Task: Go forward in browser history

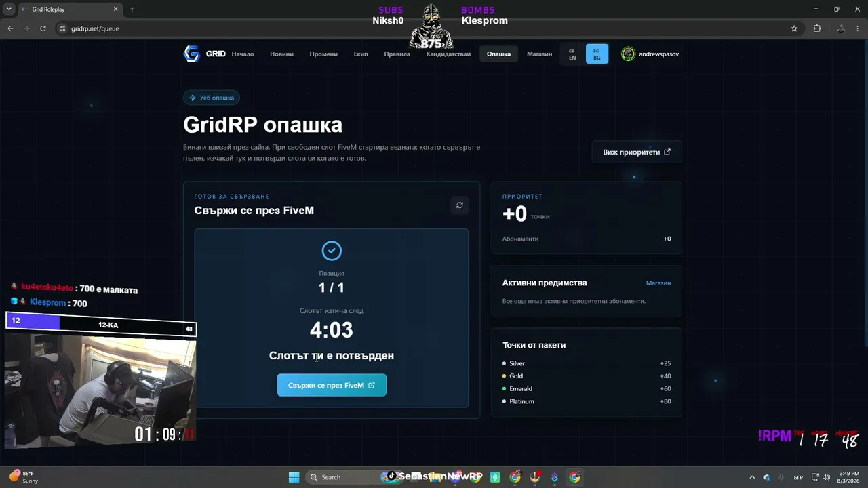Action: (26, 28)
